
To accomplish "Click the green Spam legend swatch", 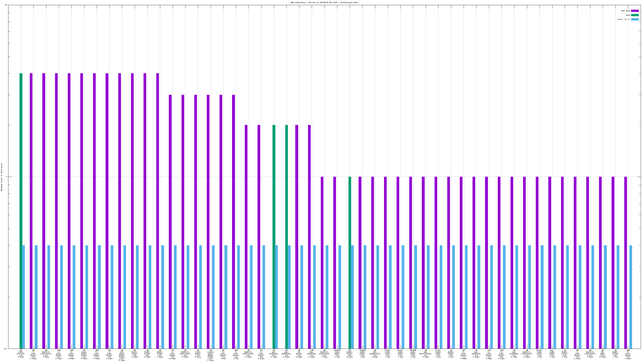I will (635, 15).
